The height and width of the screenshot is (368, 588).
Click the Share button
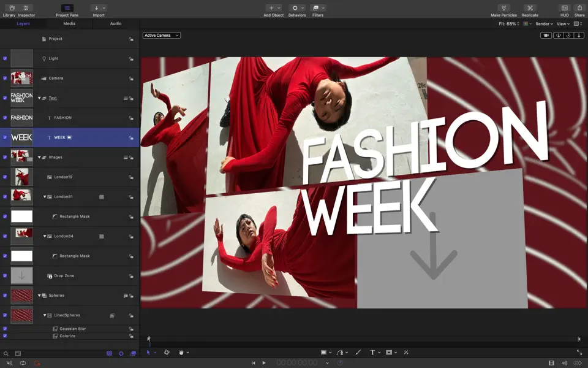[579, 9]
